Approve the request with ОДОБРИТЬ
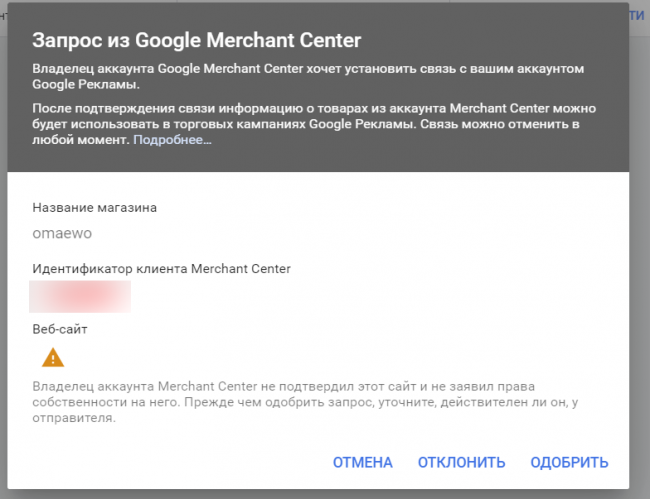This screenshot has height=499, width=650. 569,462
